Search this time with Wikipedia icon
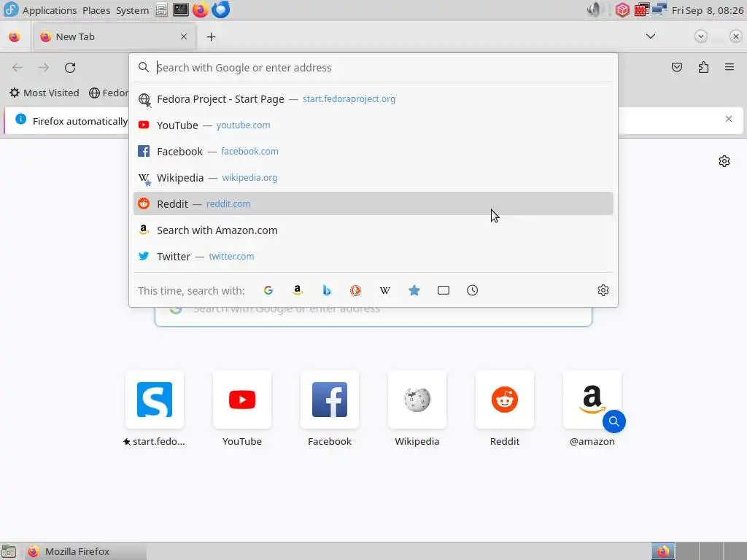 385,290
